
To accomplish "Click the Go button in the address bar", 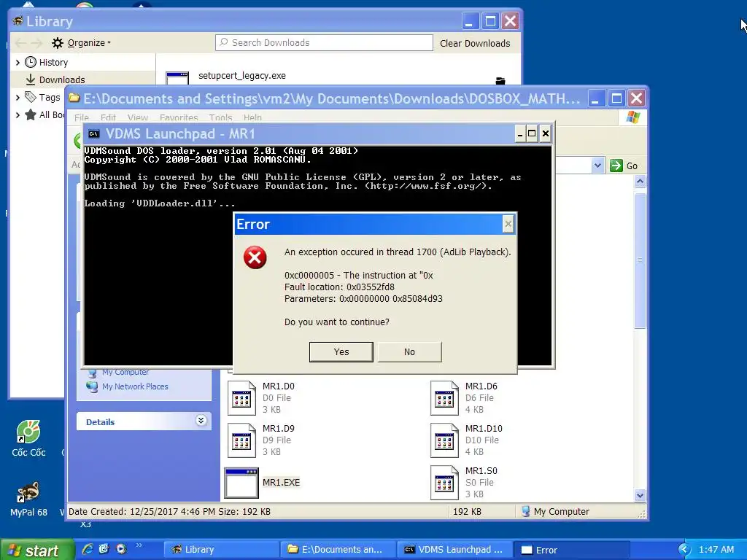I will (624, 166).
